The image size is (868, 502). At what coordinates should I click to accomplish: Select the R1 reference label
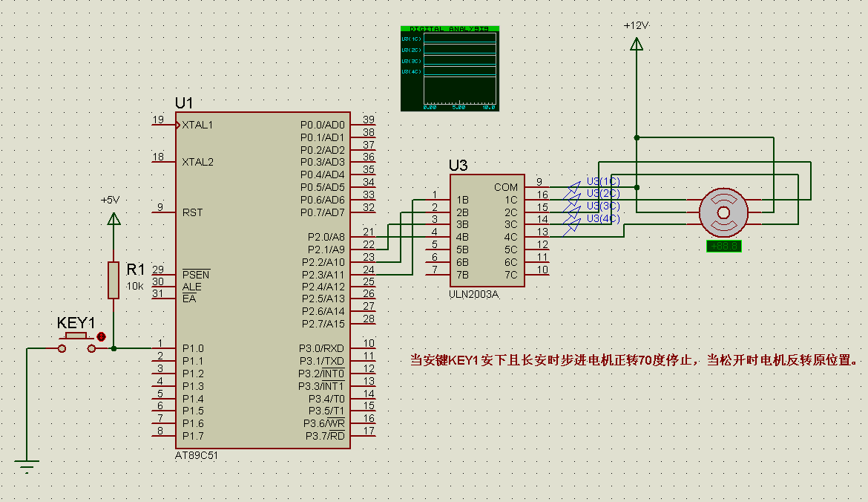[136, 270]
